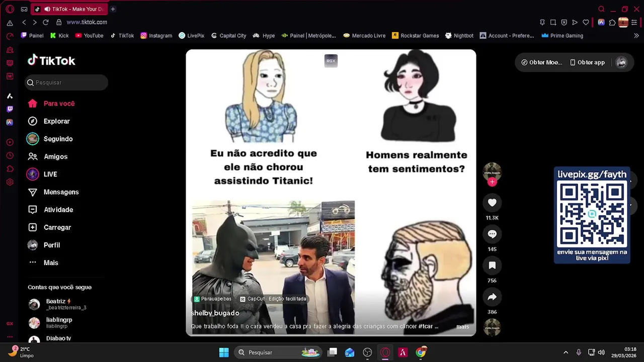Open the volume icon in system tray
This screenshot has height=362, width=644.
[601, 352]
